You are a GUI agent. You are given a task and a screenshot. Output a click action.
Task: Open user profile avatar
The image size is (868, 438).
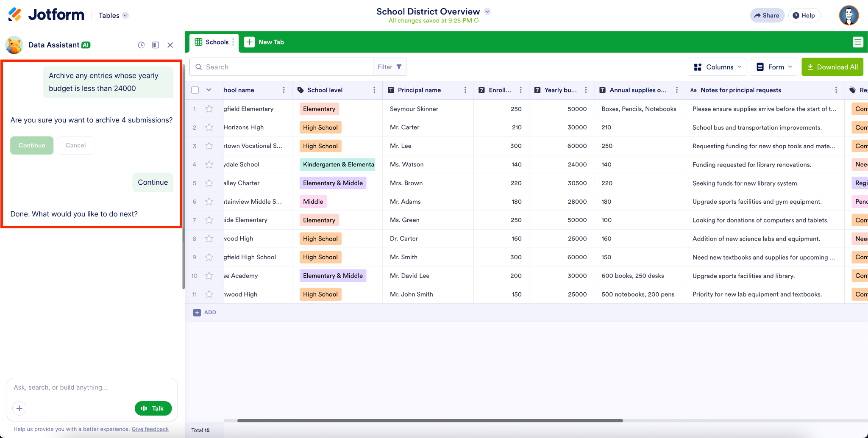[849, 15]
